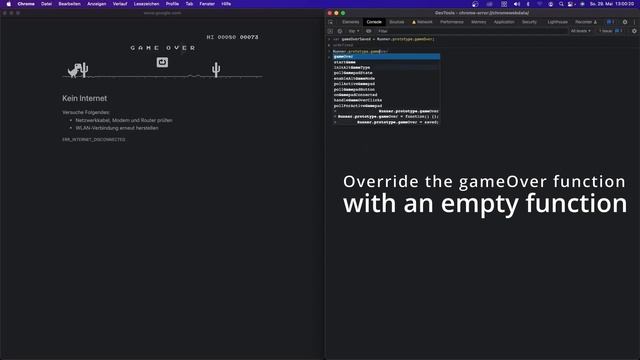Viewport: 640px width, 360px height.
Task: Select 'pollForActiveGamepad' autocomplete suggestion
Action: point(386,106)
